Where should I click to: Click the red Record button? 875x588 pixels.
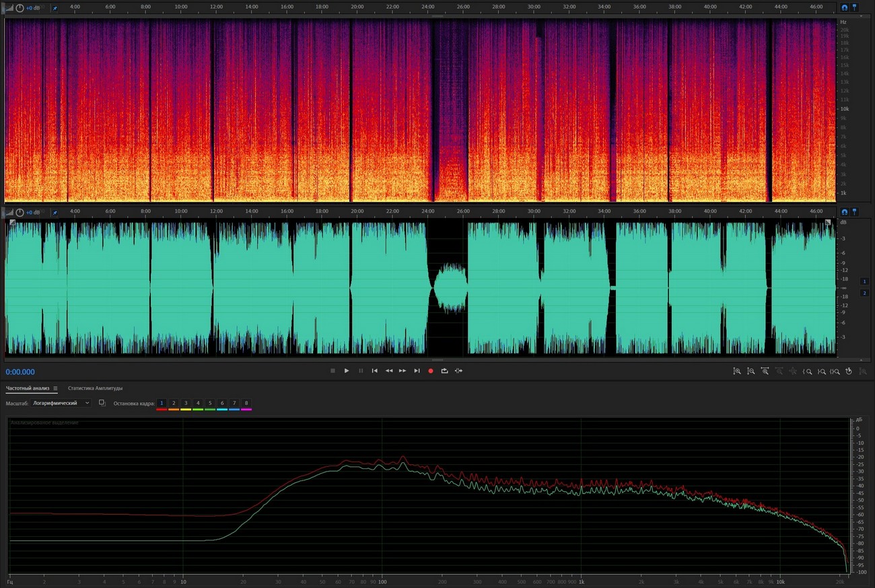coord(431,371)
